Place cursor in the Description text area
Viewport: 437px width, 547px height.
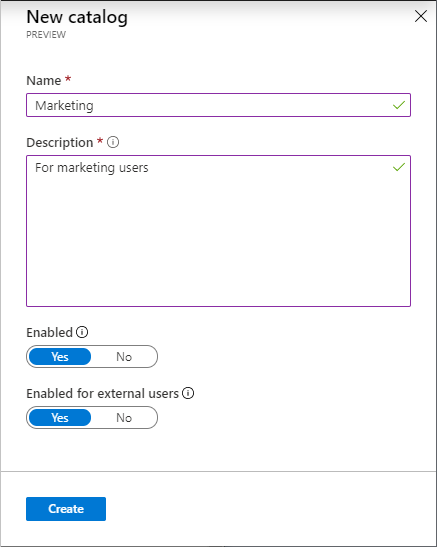tap(218, 231)
